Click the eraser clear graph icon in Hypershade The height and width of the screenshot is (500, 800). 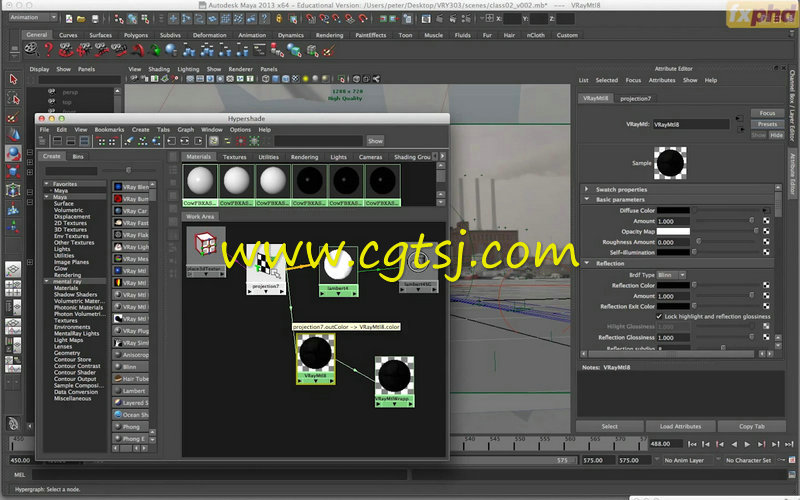click(130, 141)
